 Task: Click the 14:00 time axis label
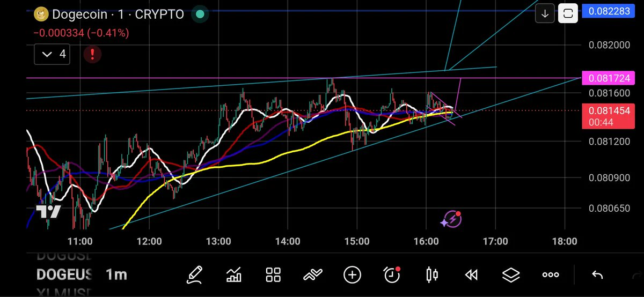tap(287, 241)
